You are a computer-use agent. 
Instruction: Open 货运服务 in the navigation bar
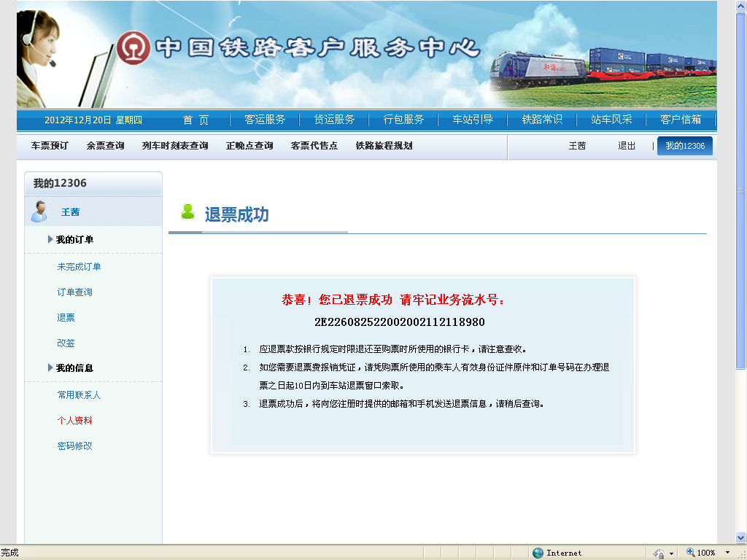click(334, 120)
